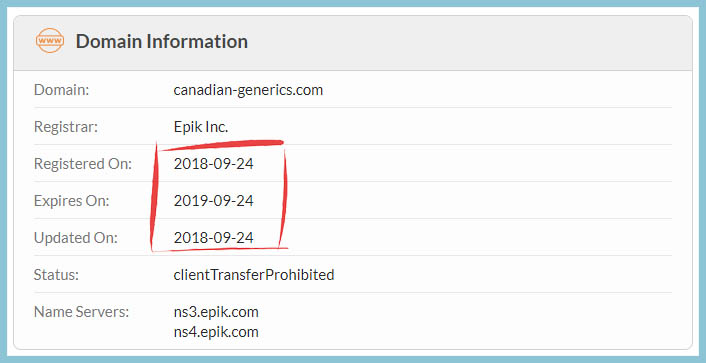Click the Updated On date value
This screenshot has width=706, height=363.
[x=213, y=237]
